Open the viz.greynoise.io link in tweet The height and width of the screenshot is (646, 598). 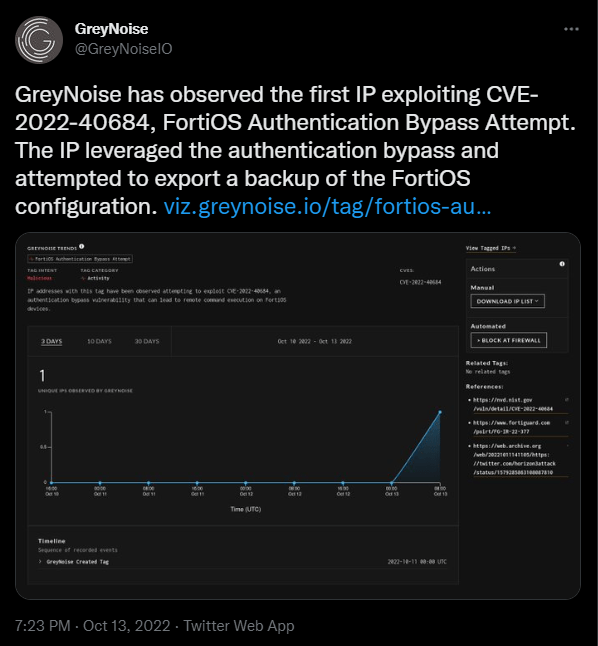[x=327, y=206]
